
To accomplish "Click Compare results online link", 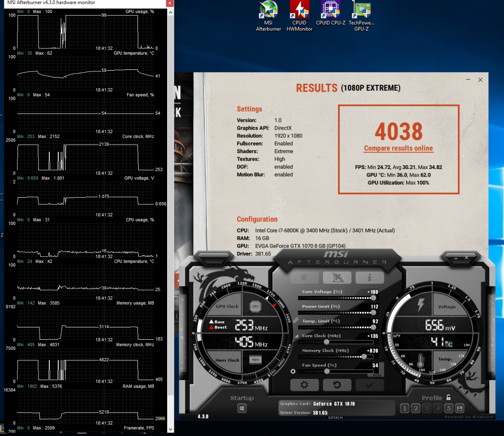I will tap(398, 148).
